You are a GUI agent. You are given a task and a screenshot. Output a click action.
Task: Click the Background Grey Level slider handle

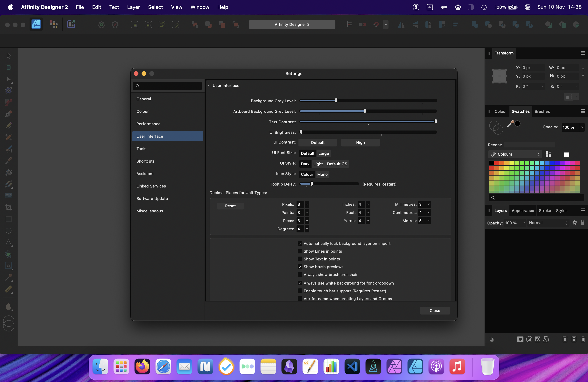tap(336, 100)
